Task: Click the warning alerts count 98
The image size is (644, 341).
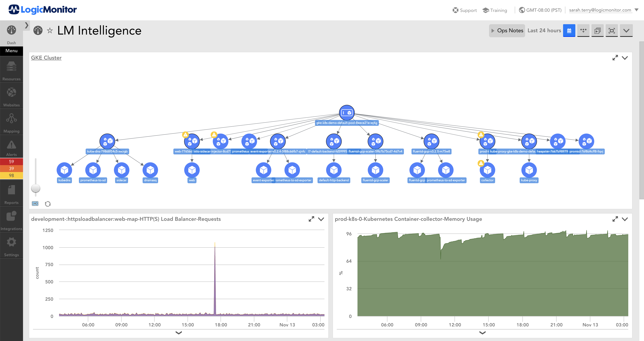Action: [x=11, y=175]
